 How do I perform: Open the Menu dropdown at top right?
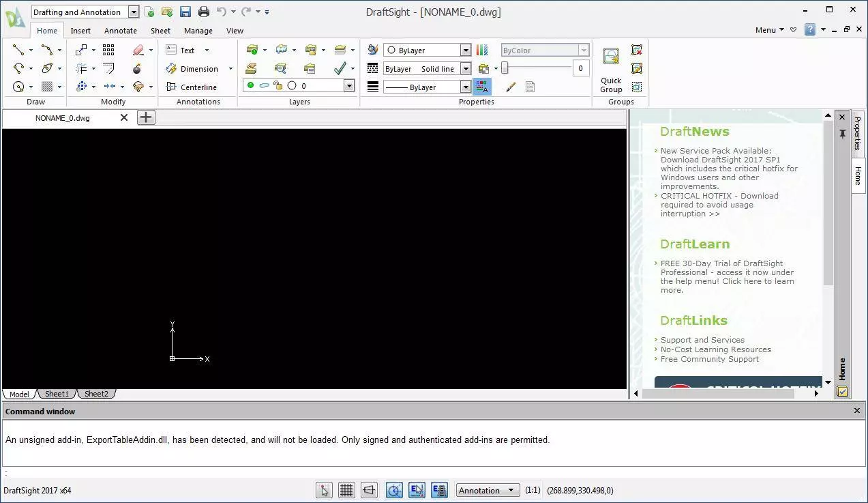[x=770, y=29]
